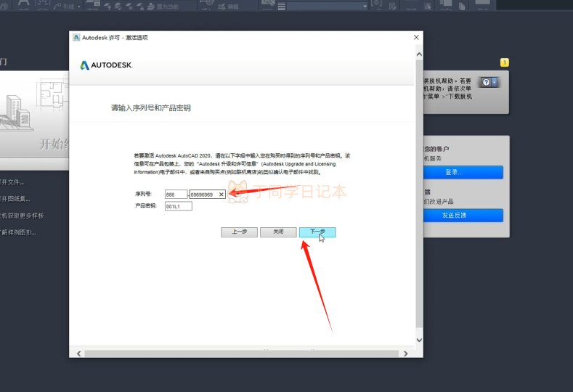
Task: Click the 序列号: label text
Action: (143, 194)
